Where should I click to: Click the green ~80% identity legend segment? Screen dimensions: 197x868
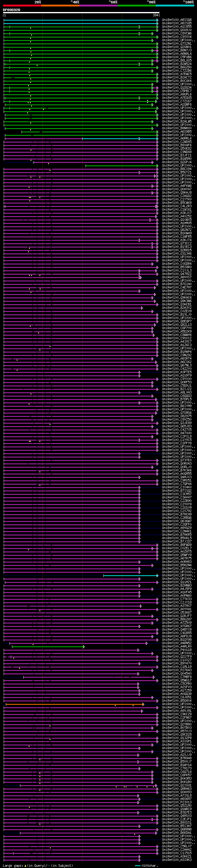pos(137,6)
